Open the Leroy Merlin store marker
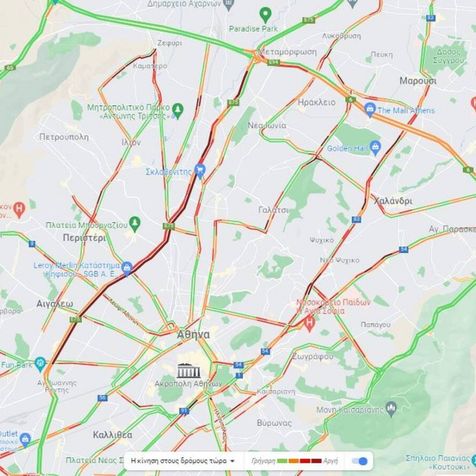The width and height of the screenshot is (476, 476). tap(127, 269)
